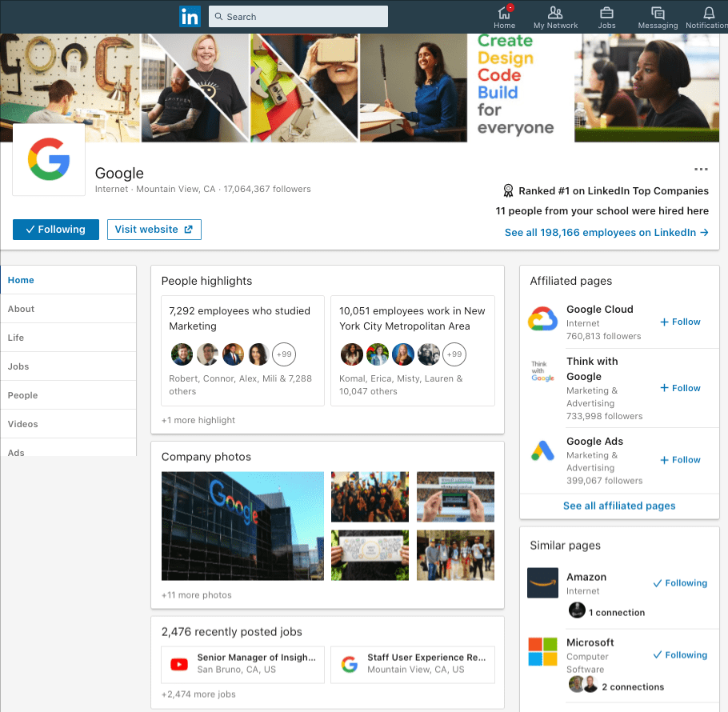Unfollow Microsoft under Similar pages
This screenshot has height=712, width=728.
679,654
